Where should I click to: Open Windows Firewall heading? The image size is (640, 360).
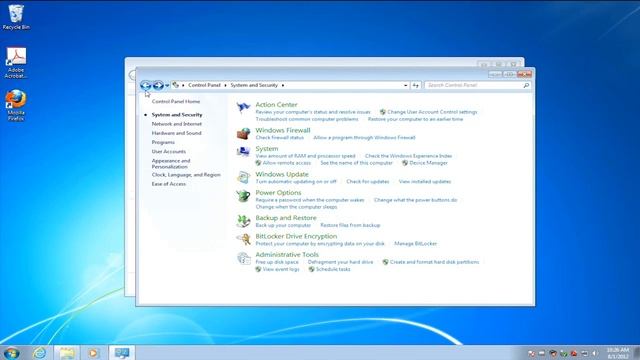coord(283,130)
